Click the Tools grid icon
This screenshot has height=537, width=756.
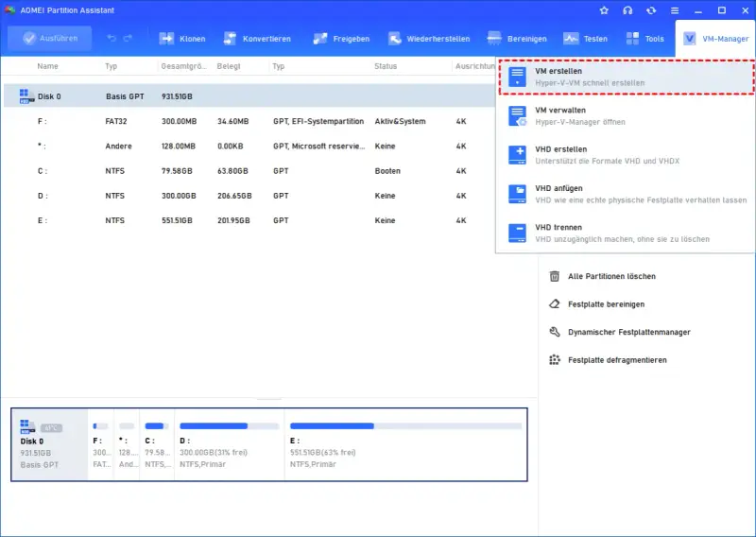point(632,39)
